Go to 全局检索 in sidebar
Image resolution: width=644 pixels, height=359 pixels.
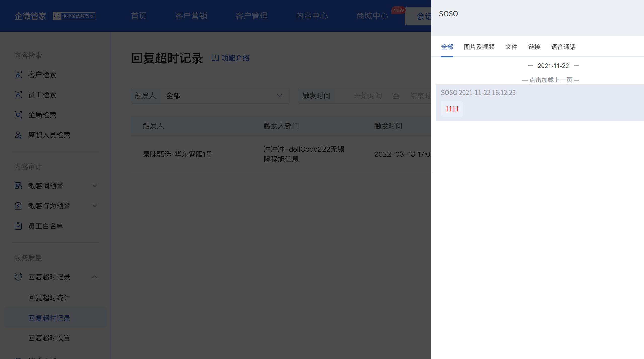[42, 115]
